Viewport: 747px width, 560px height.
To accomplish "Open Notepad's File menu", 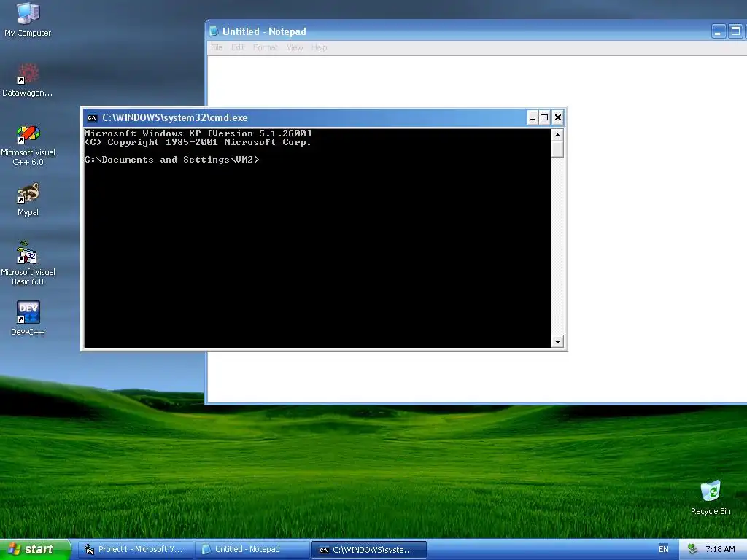I will coord(217,47).
